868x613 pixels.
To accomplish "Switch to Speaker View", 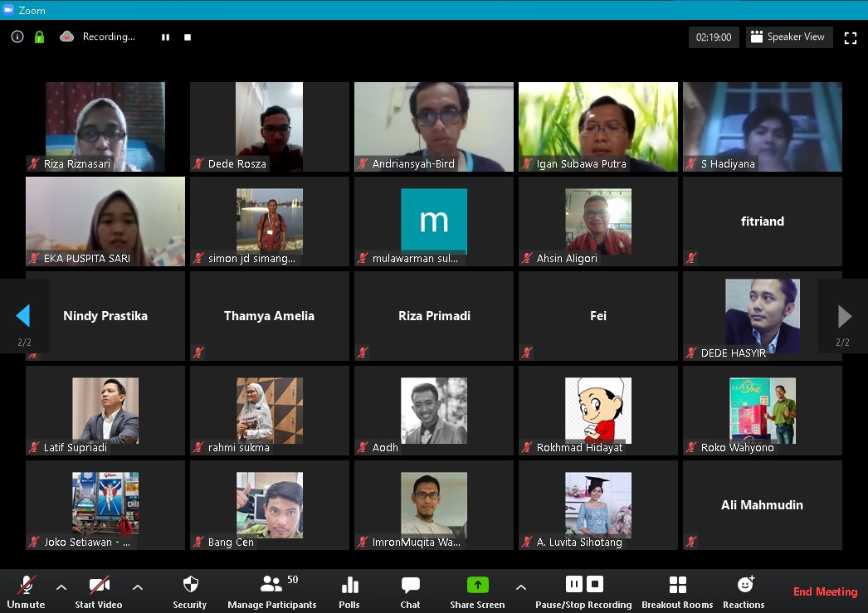I will point(788,36).
